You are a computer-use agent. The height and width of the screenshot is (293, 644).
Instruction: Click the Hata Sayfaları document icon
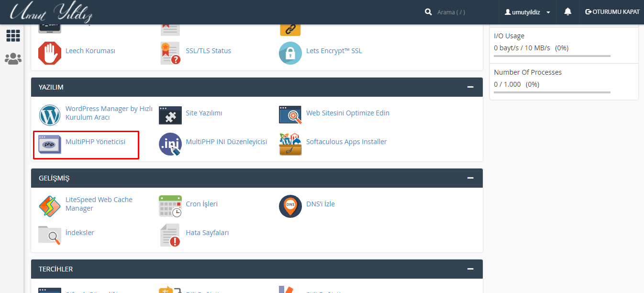tap(170, 235)
